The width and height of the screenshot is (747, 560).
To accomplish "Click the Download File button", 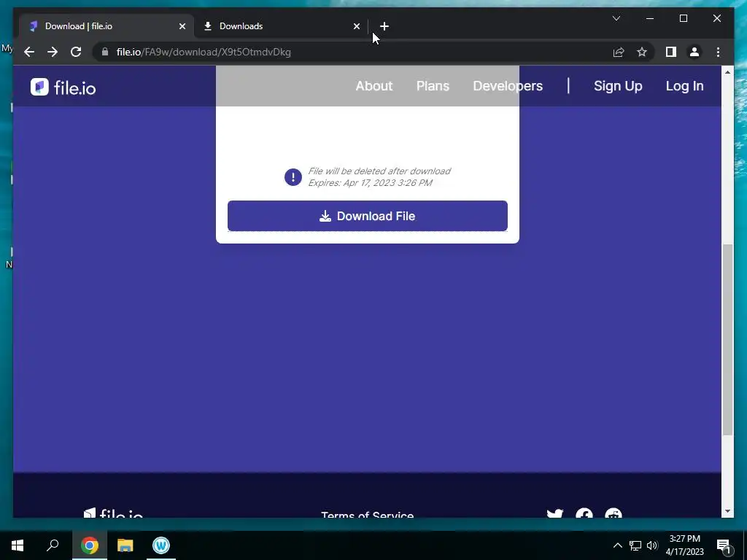I will click(368, 216).
